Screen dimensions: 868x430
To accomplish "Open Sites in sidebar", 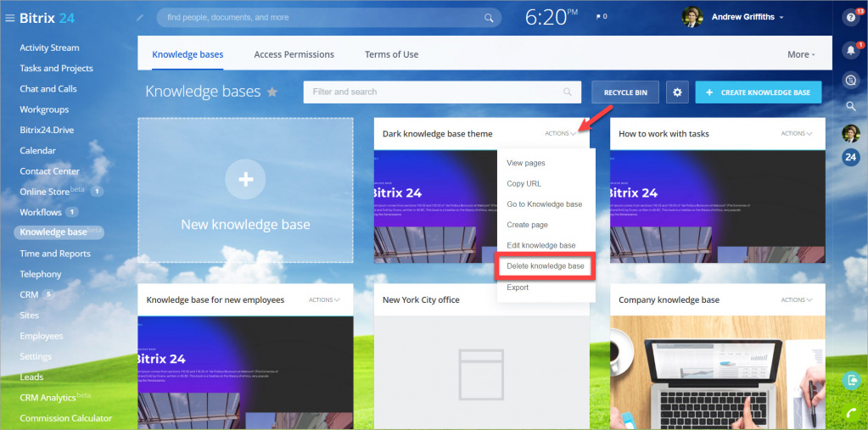I will 30,315.
